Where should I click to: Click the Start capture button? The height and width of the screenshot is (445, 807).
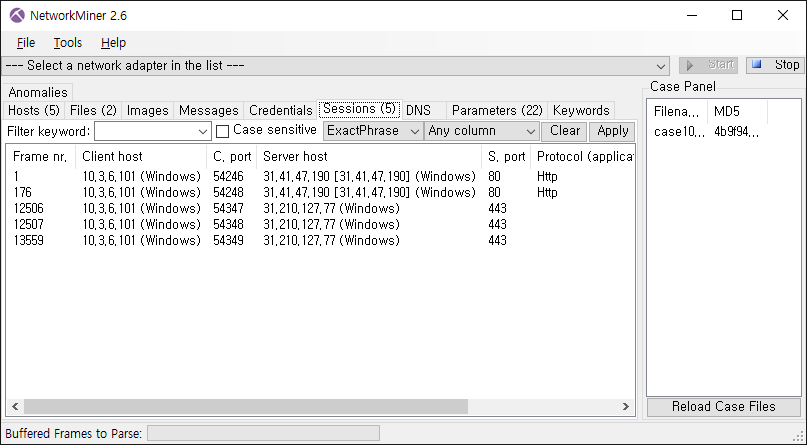pos(709,65)
